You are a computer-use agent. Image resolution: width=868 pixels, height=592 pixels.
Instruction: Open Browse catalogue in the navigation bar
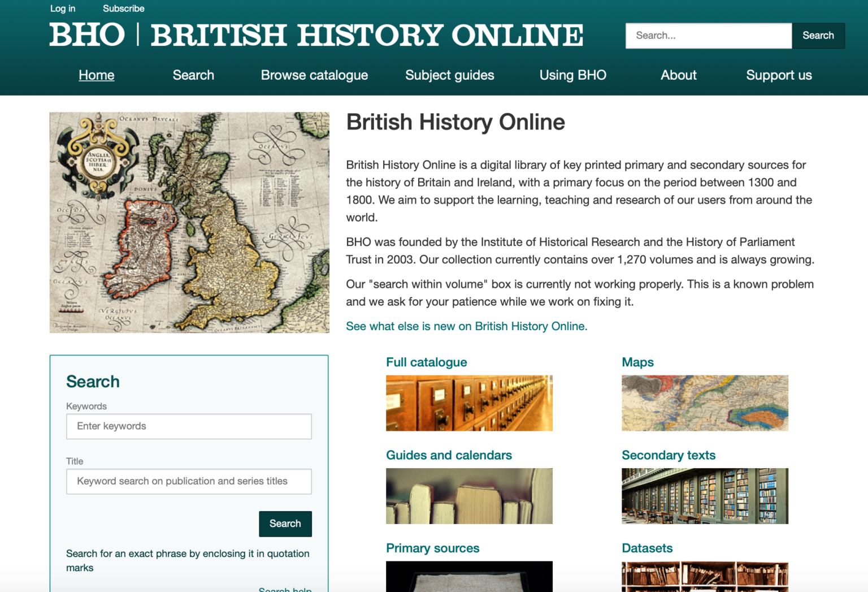(314, 75)
